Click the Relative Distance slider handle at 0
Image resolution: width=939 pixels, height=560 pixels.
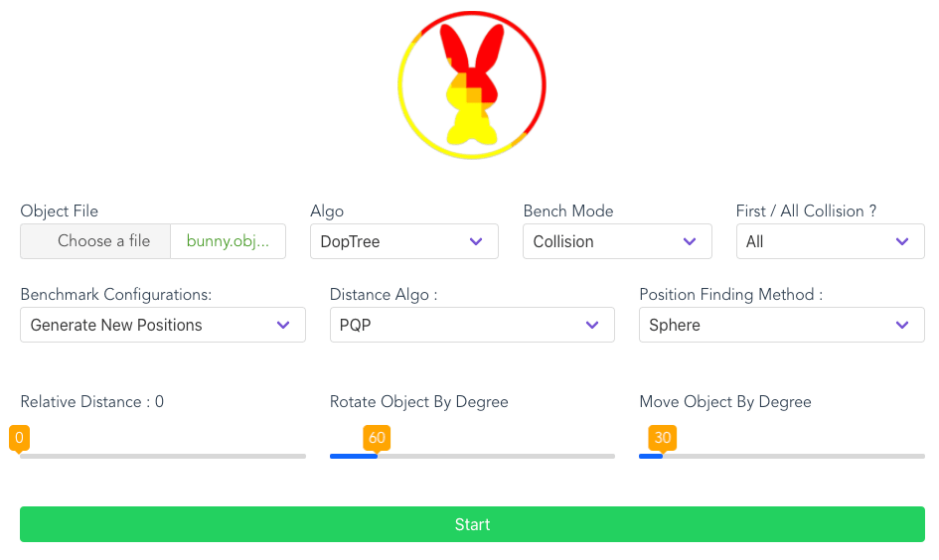point(19,439)
